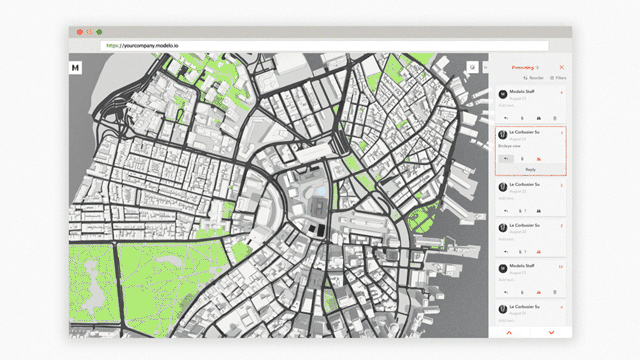Go to previous comment with up chevron
Screen dimensions: 640x360
tap(509, 333)
